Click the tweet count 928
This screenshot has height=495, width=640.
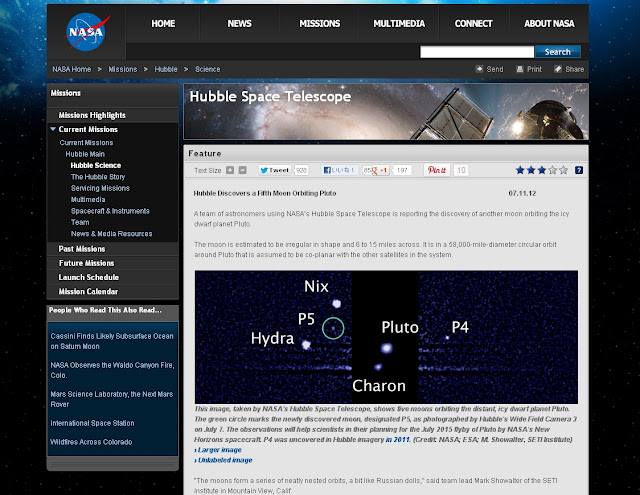point(301,170)
